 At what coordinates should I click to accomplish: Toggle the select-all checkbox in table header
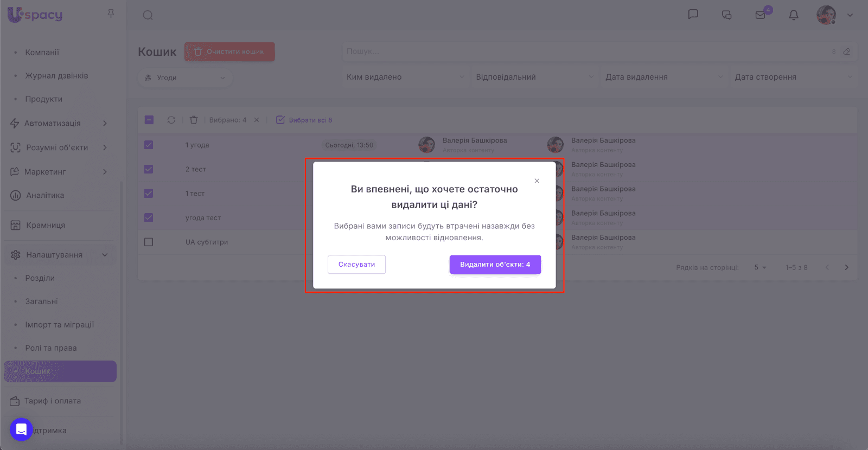tap(149, 120)
